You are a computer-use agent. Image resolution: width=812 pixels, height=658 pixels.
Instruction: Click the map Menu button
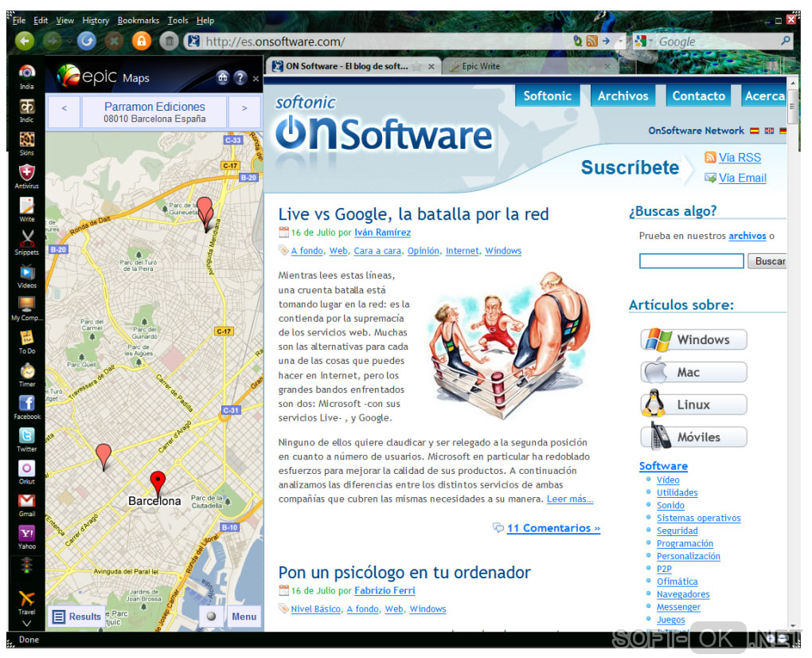coord(244,617)
